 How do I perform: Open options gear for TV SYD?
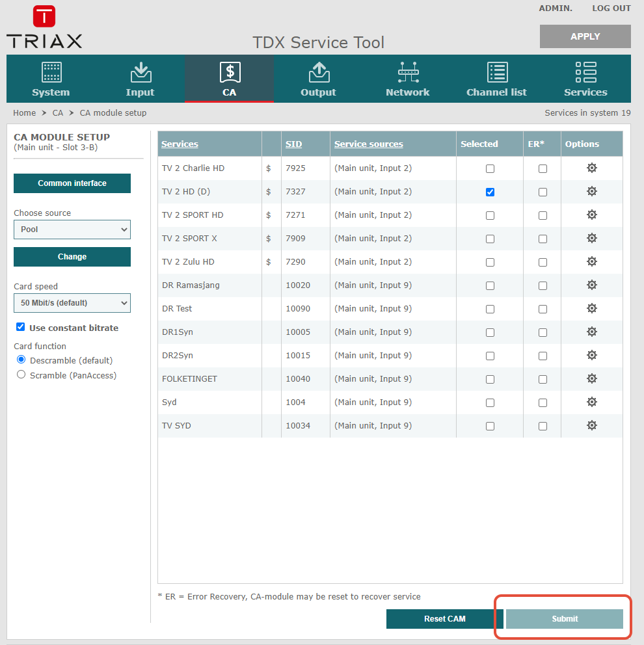592,426
